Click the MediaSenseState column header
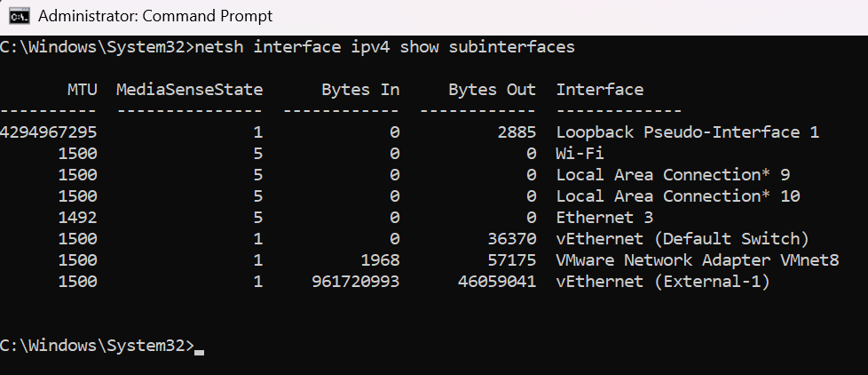Screen dimensions: 868x375 point(190,90)
